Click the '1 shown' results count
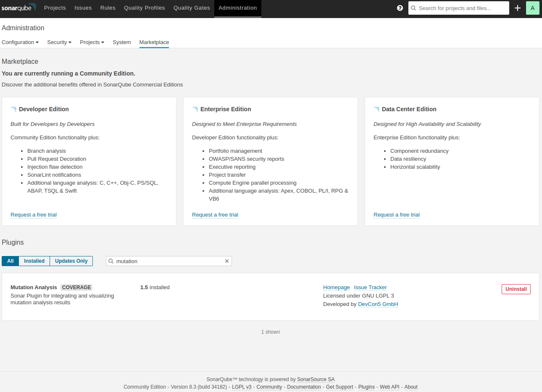Viewport: 542px width, 392px height. tap(271, 332)
